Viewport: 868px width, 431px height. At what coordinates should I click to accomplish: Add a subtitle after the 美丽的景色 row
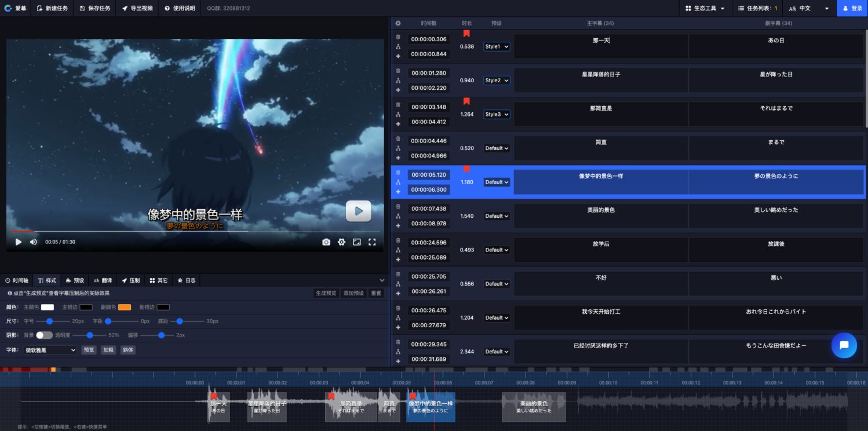tap(398, 226)
